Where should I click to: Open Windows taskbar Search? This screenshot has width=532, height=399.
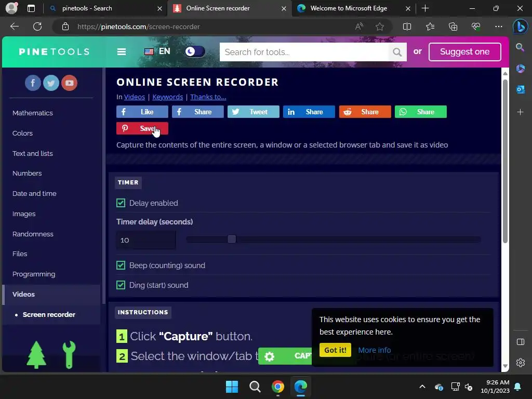pyautogui.click(x=255, y=387)
